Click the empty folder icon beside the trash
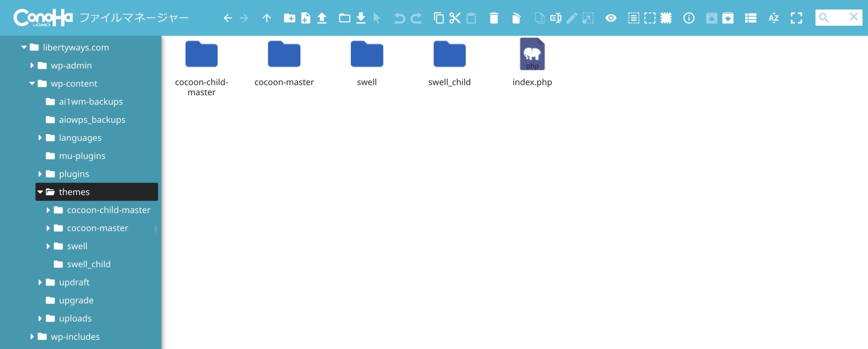 (516, 18)
